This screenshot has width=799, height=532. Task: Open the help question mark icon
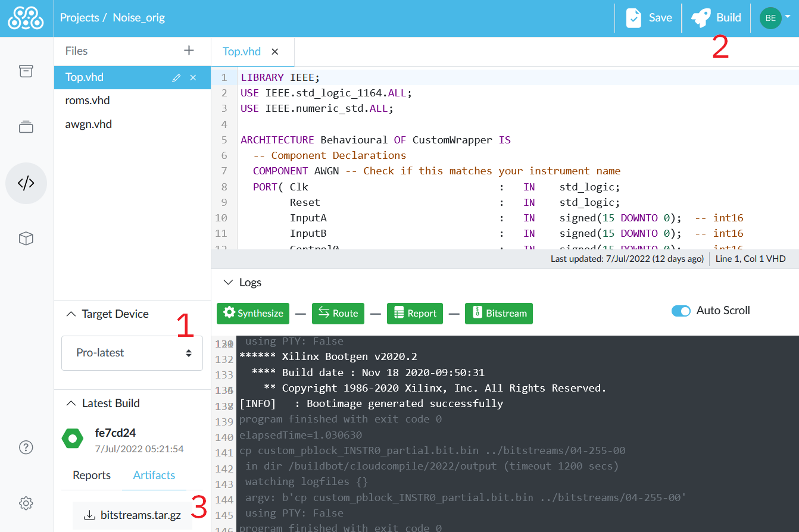(26, 447)
